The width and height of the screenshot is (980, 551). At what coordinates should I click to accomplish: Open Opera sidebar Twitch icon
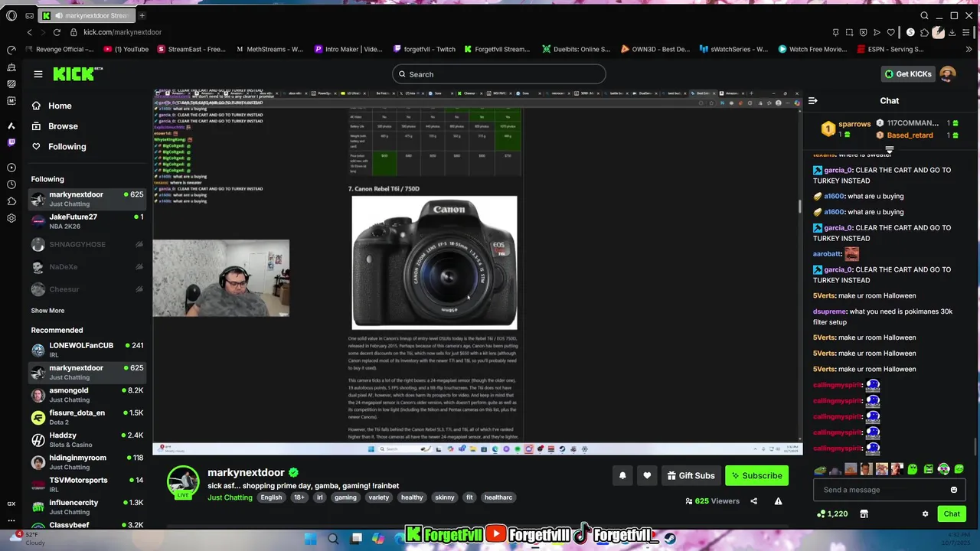tap(11, 142)
